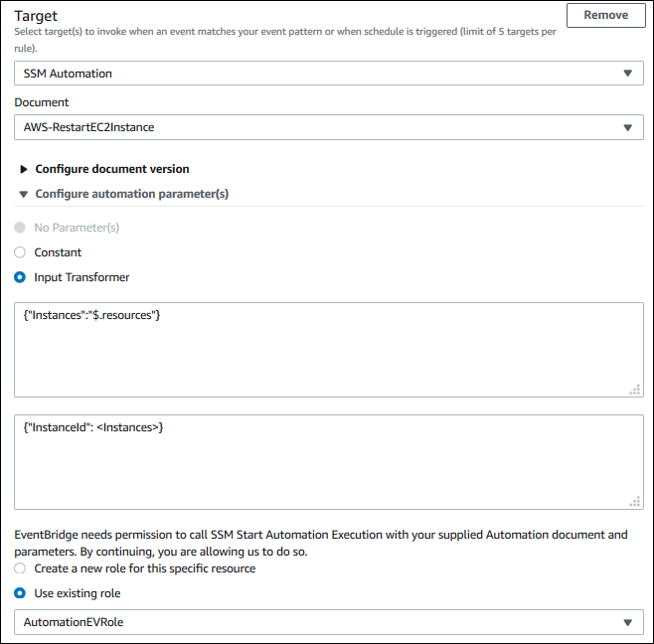Click the Remove target button
Screen dimensions: 654x644
click(605, 15)
